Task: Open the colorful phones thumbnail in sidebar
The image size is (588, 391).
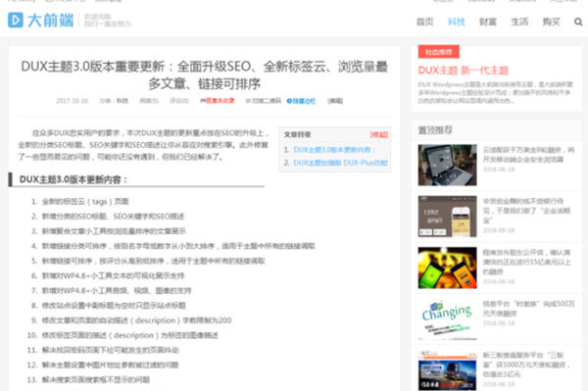Action: [x=448, y=268]
